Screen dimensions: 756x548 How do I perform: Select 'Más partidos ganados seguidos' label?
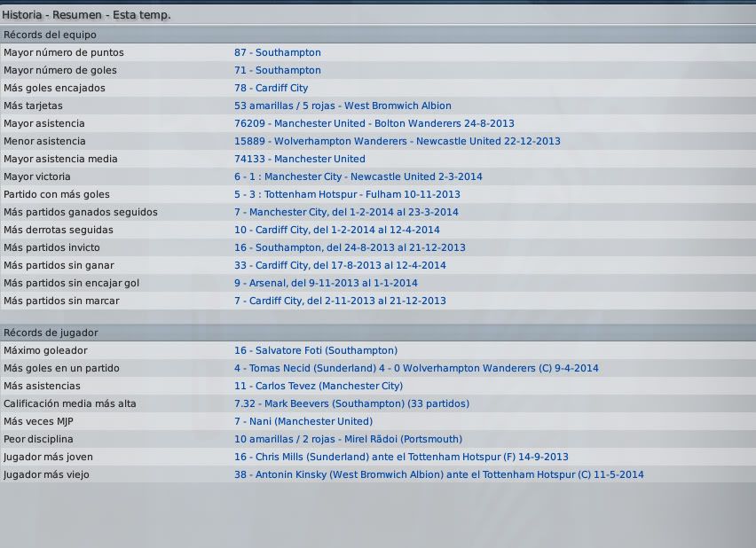(x=81, y=213)
